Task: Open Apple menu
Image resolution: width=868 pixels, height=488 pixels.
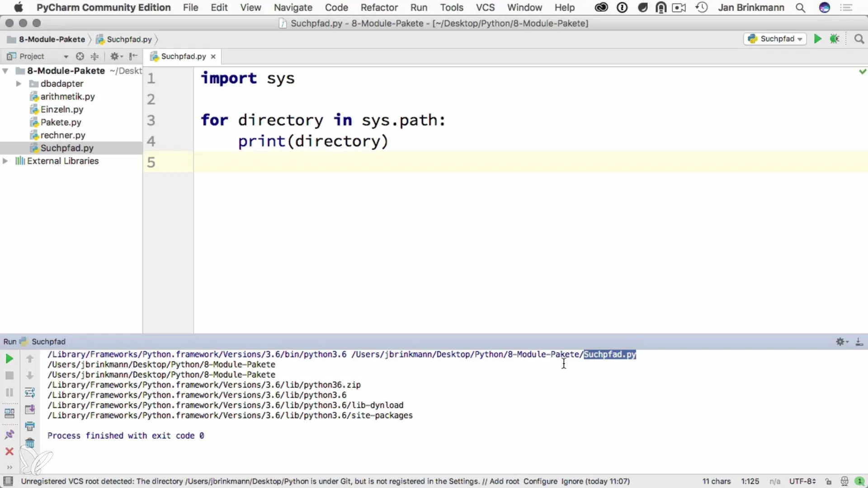Action: click(x=18, y=8)
